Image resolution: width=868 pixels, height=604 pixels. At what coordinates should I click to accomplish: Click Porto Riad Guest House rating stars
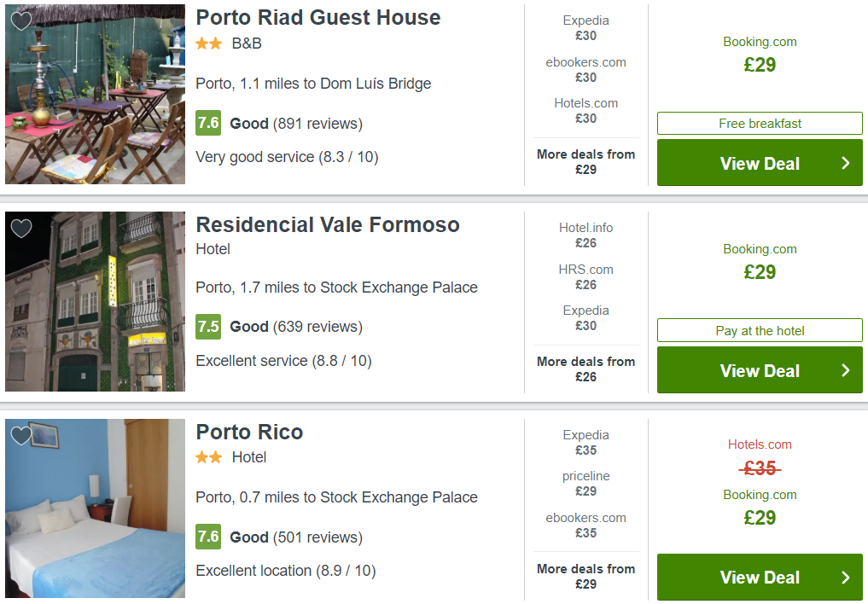coord(208,44)
